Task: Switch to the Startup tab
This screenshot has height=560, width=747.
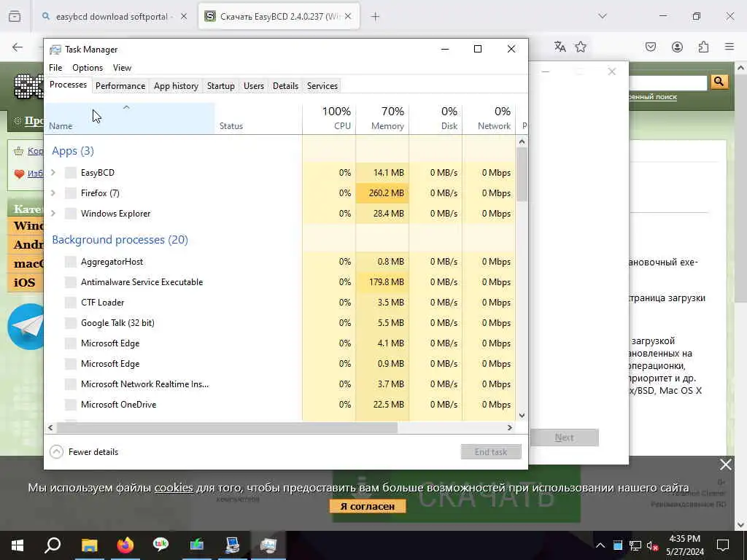Action: click(x=220, y=86)
